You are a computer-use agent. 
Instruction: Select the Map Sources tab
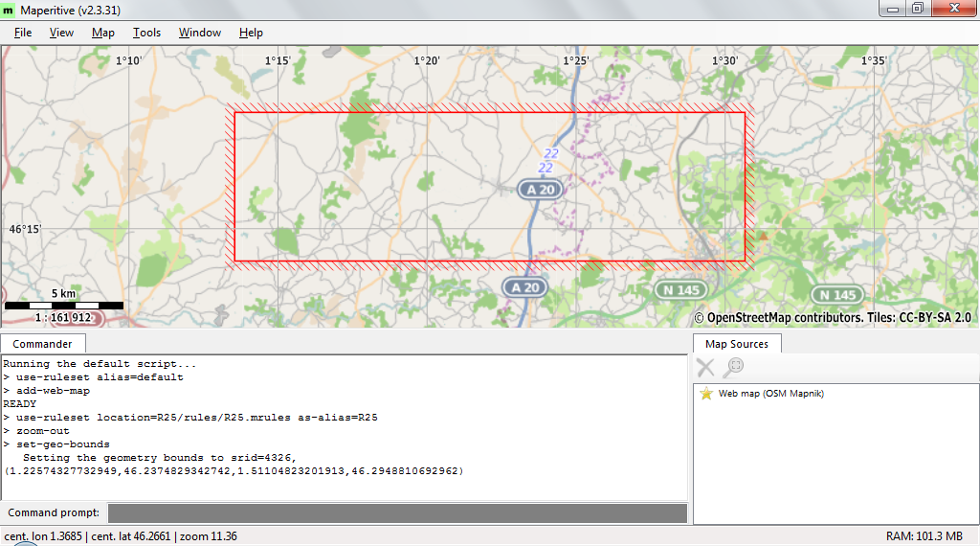click(737, 344)
